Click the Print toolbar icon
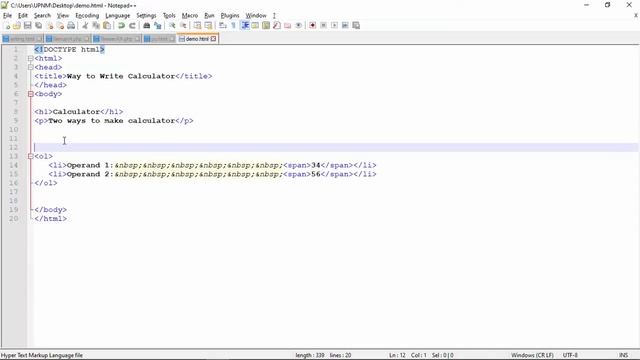This screenshot has width=640, height=360. tap(71, 25)
